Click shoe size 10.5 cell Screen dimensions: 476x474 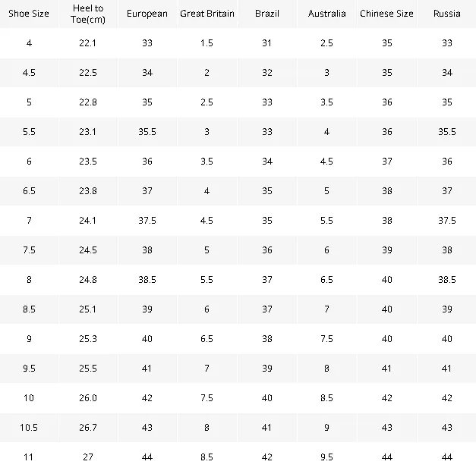29,428
